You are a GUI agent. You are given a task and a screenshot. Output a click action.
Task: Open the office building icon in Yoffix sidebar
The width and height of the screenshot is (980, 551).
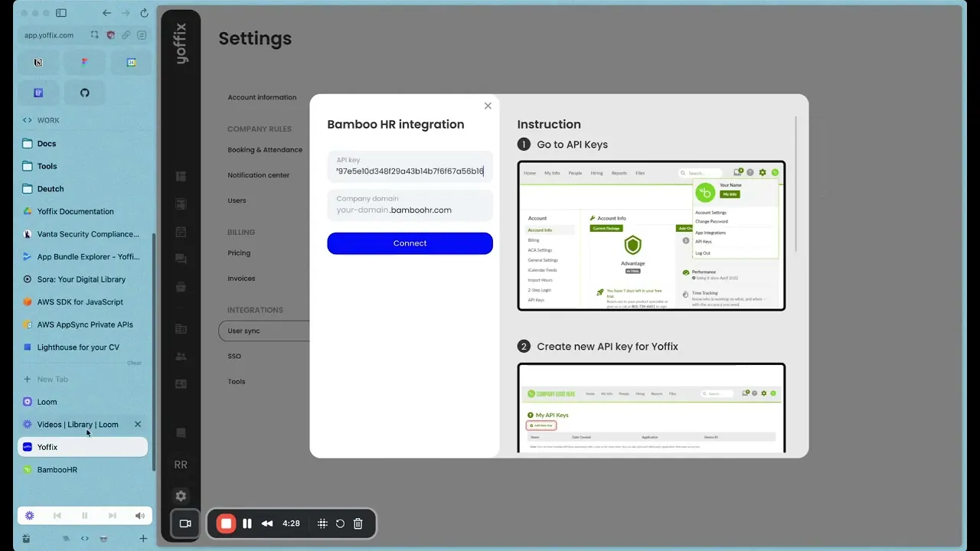181,329
